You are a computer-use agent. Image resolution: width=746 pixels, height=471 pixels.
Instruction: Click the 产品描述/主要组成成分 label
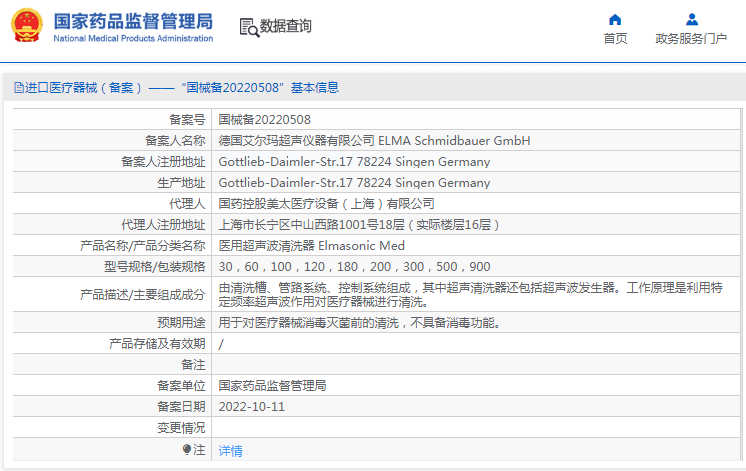click(x=143, y=294)
